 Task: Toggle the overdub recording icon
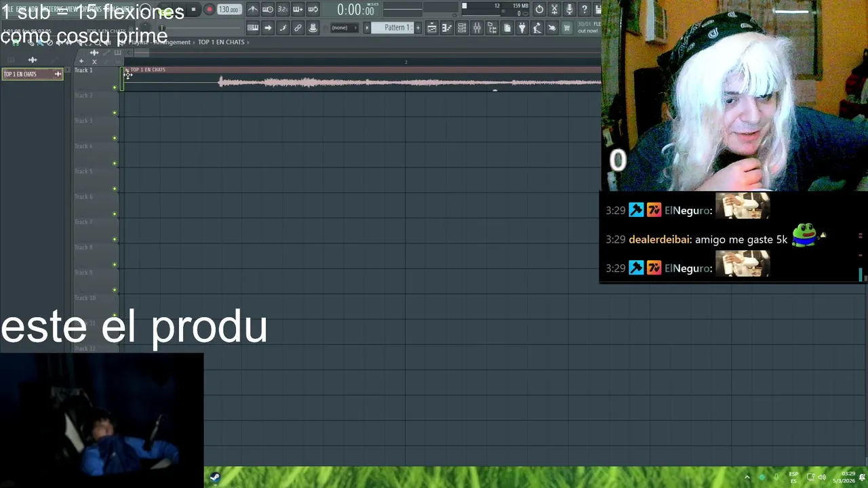tap(298, 9)
